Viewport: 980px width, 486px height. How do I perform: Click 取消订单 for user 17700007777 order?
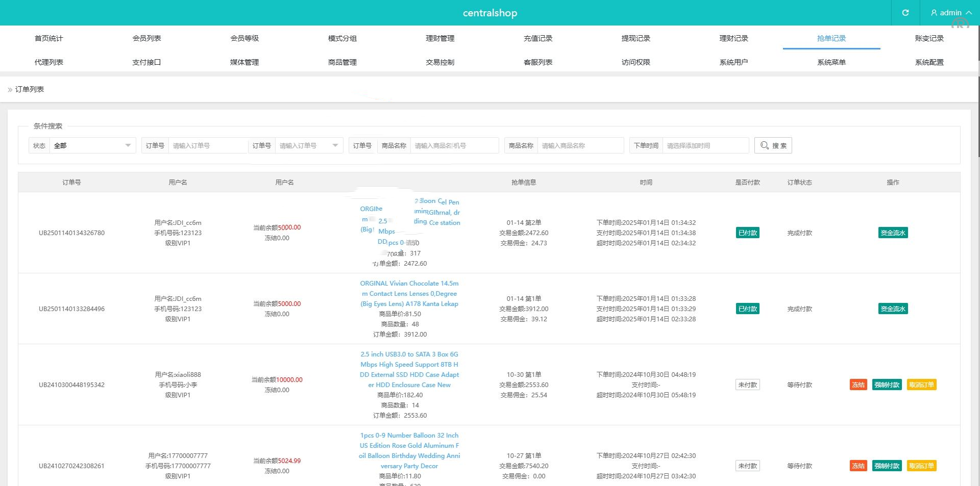tap(921, 466)
